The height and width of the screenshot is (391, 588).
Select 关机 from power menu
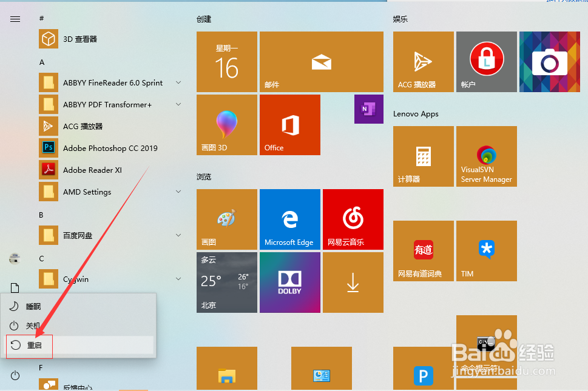78,326
